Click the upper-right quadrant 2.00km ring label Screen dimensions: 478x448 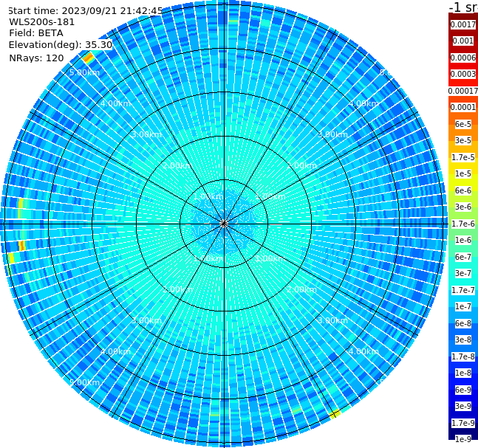tap(301, 165)
